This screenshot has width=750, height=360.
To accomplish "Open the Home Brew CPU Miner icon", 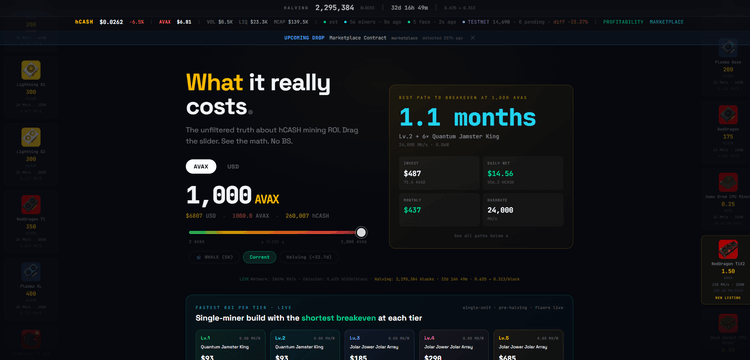I will tap(728, 182).
